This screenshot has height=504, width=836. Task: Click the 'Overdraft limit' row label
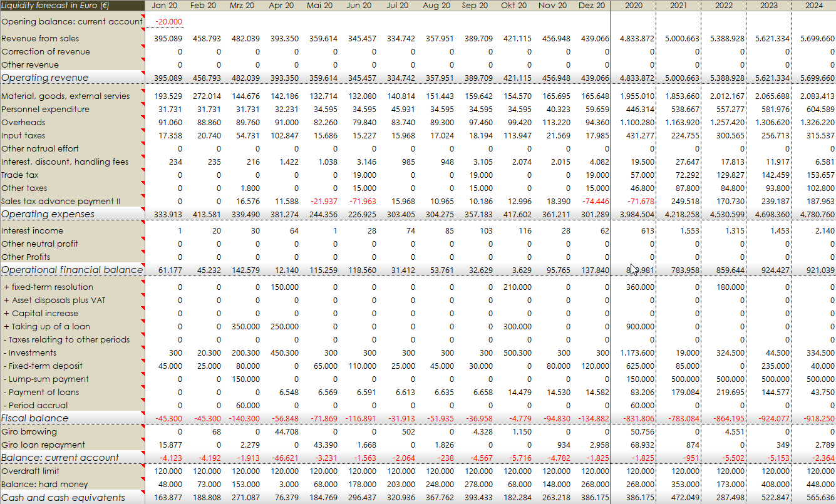click(30, 471)
